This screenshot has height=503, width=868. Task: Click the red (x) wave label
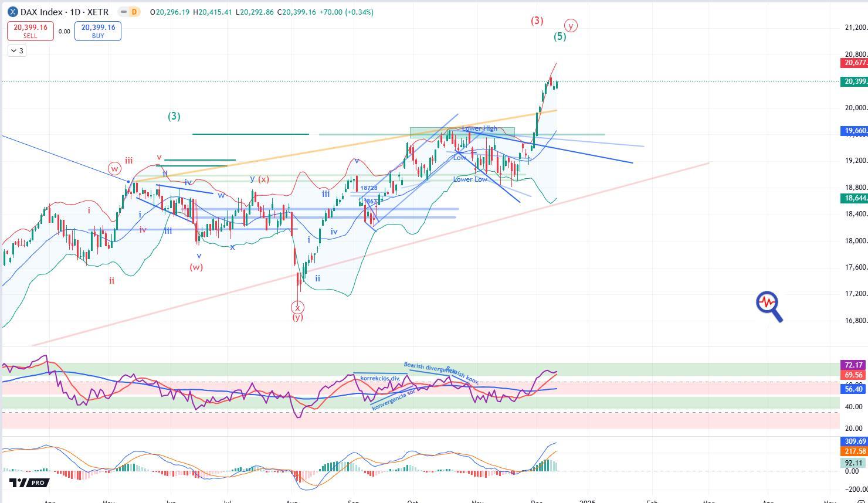pyautogui.click(x=264, y=179)
